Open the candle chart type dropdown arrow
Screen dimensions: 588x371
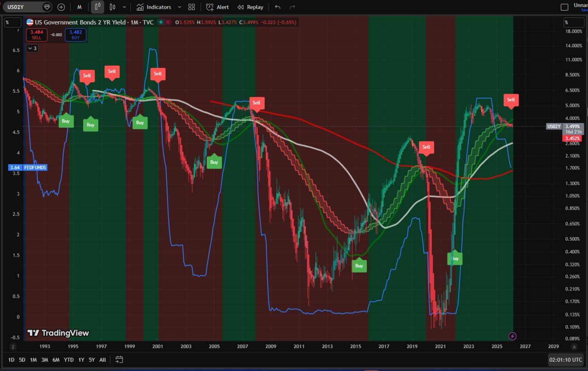click(x=124, y=7)
